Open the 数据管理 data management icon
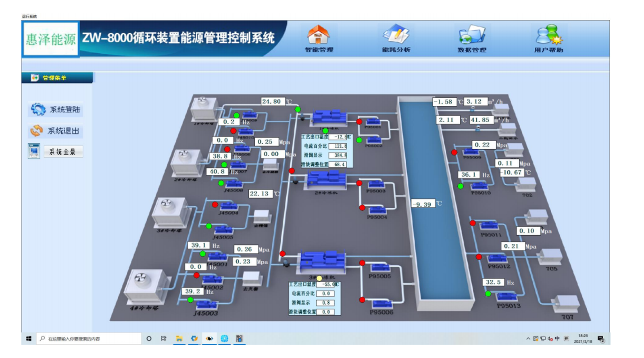The width and height of the screenshot is (644, 358). click(471, 36)
